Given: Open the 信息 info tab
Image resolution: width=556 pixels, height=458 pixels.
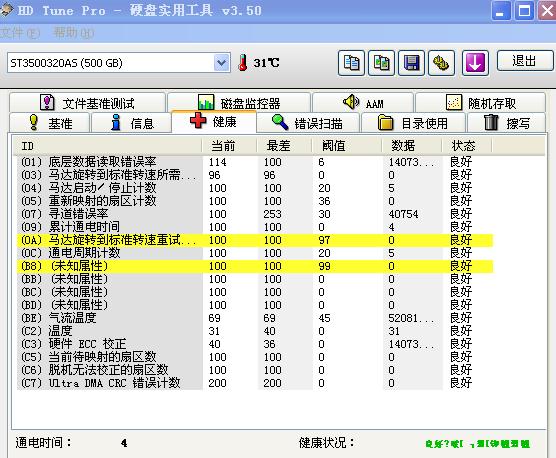Looking at the screenshot, I should [x=131, y=123].
